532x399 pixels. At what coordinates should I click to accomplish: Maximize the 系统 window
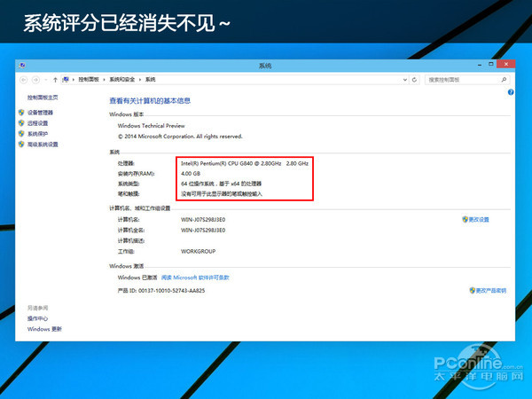pos(490,64)
